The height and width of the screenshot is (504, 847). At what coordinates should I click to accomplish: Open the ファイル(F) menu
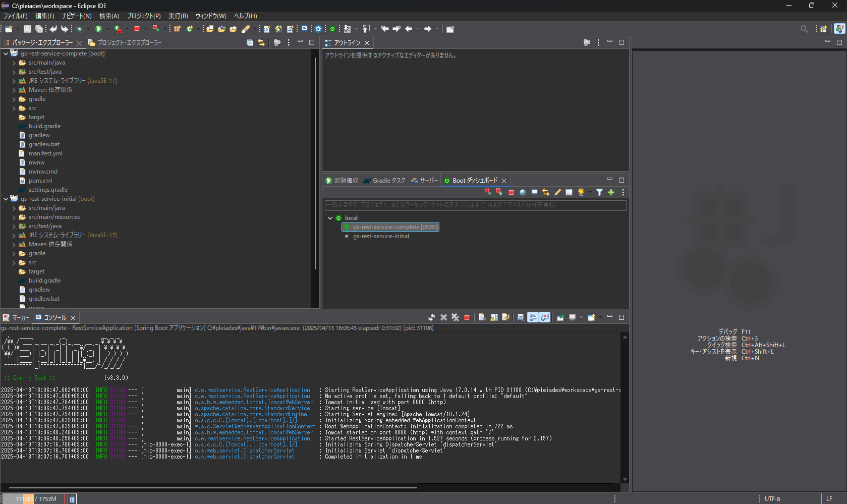tap(16, 16)
